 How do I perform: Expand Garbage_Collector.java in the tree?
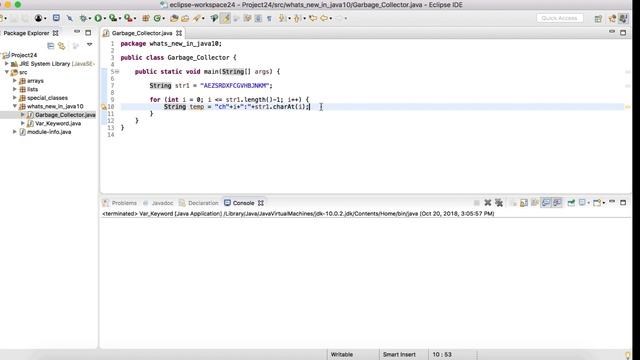pos(23,115)
